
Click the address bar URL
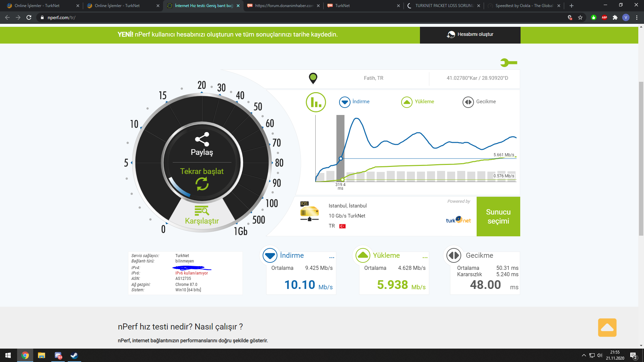pyautogui.click(x=61, y=17)
